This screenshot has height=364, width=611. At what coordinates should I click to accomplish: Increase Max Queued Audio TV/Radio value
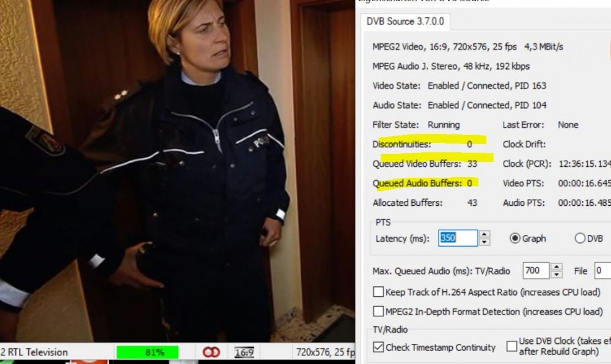pyautogui.click(x=557, y=267)
